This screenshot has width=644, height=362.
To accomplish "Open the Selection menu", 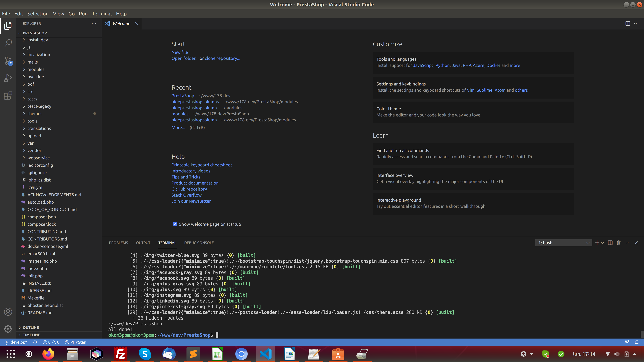I will [38, 14].
